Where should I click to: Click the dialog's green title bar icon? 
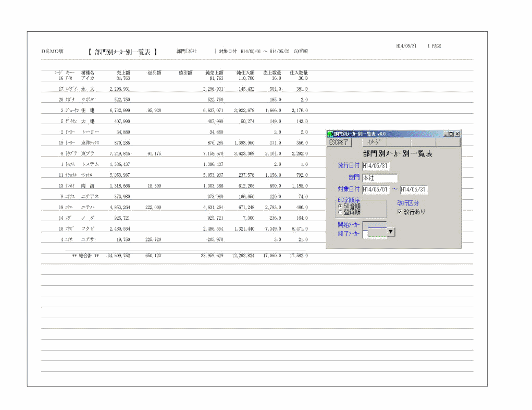pos(330,134)
